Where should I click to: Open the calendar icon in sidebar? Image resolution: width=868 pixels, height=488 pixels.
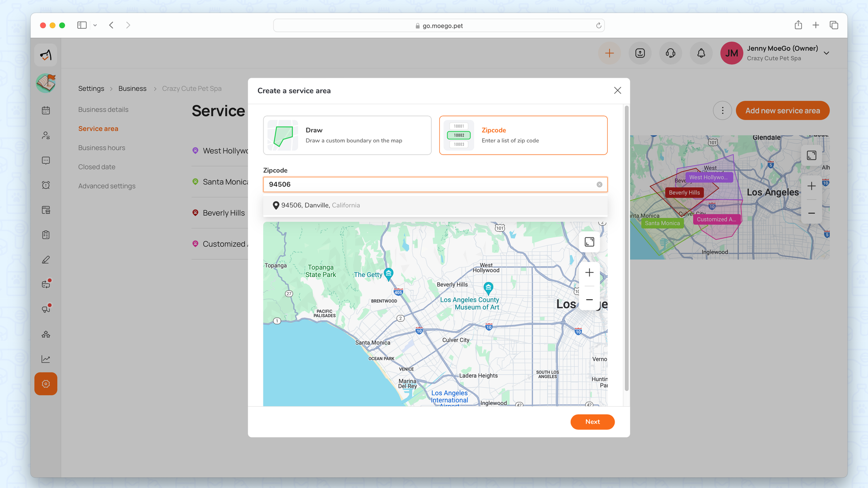[46, 110]
